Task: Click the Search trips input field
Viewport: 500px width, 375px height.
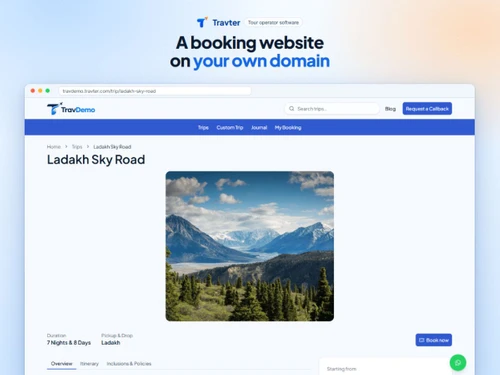Action: [332, 109]
